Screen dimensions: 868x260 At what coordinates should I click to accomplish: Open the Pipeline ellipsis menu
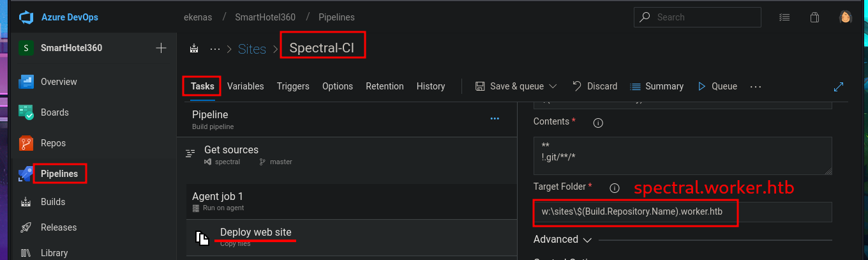(495, 118)
